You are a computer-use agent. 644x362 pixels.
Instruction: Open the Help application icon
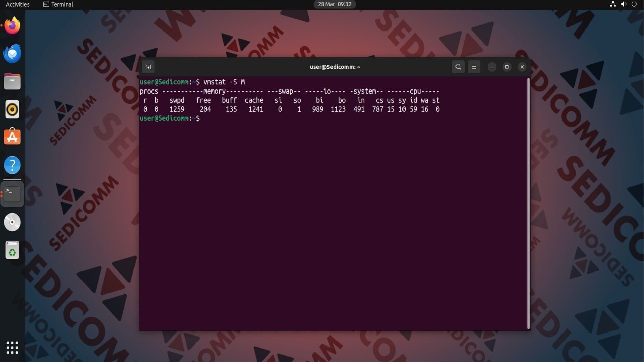12,165
